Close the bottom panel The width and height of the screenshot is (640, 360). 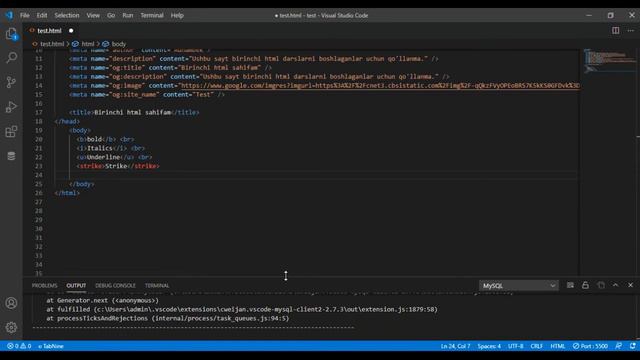pos(631,285)
